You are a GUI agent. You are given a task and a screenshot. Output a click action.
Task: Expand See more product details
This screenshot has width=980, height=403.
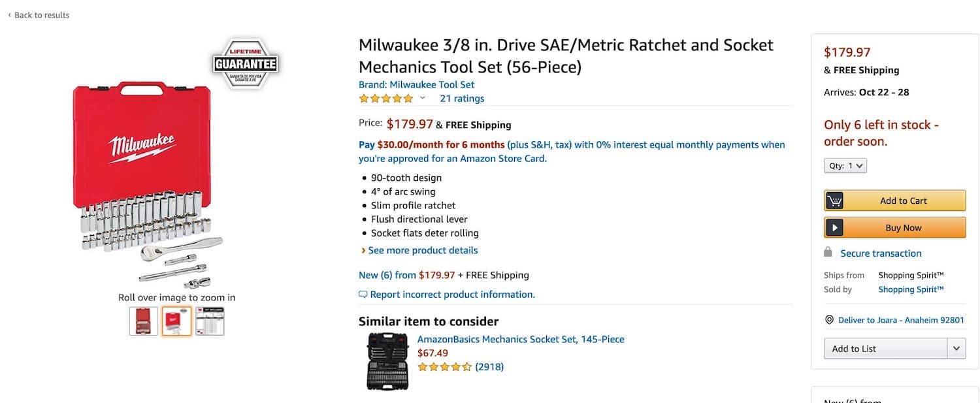coord(419,250)
